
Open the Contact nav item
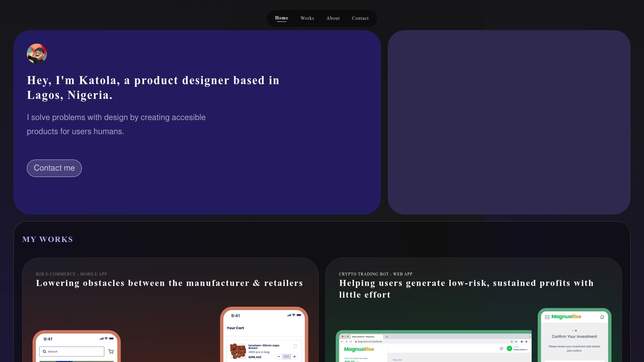360,18
